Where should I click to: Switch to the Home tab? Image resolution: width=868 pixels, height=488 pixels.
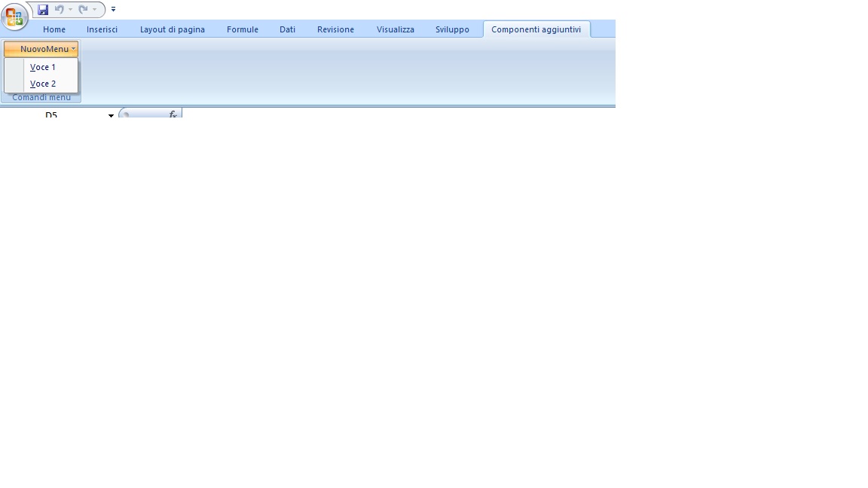click(x=54, y=29)
